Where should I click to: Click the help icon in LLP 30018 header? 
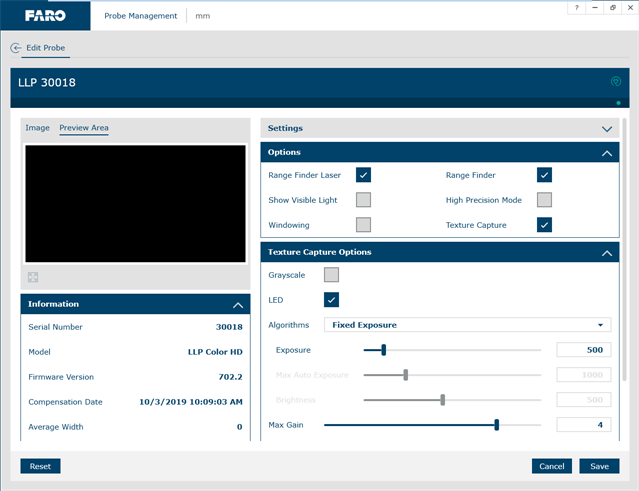616,82
